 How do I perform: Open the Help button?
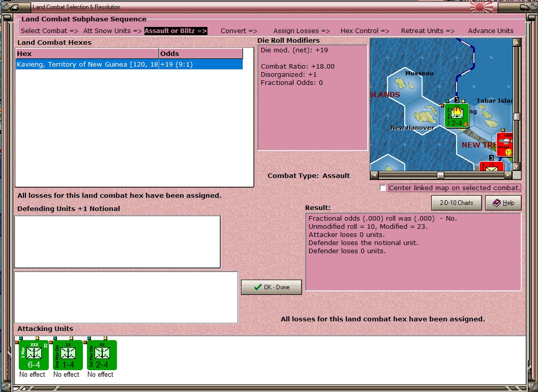tap(503, 203)
